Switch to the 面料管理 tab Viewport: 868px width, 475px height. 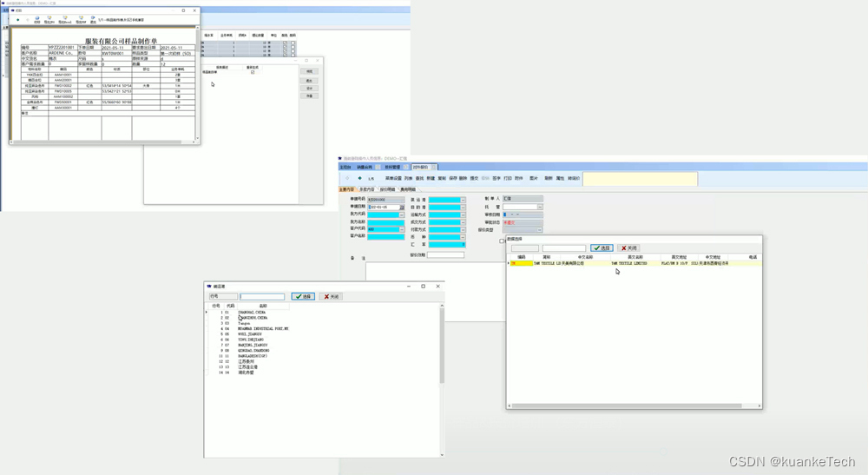(392, 168)
